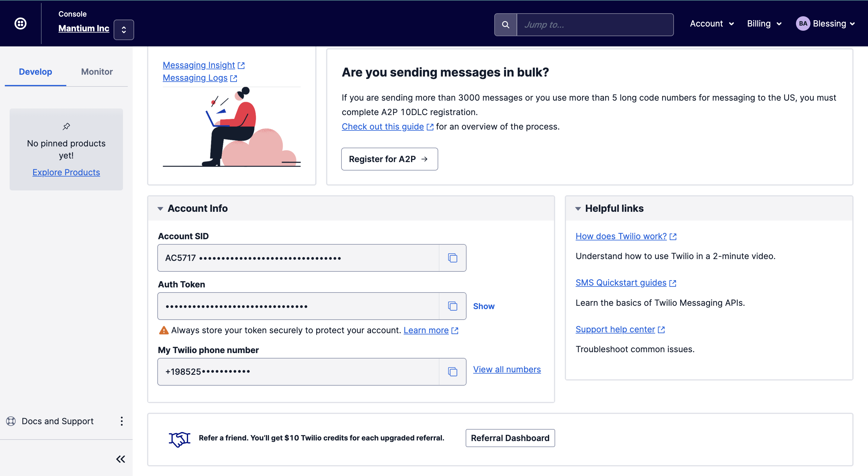This screenshot has width=868, height=476.
Task: Open the account switcher next to Mantium Inc
Action: [124, 30]
